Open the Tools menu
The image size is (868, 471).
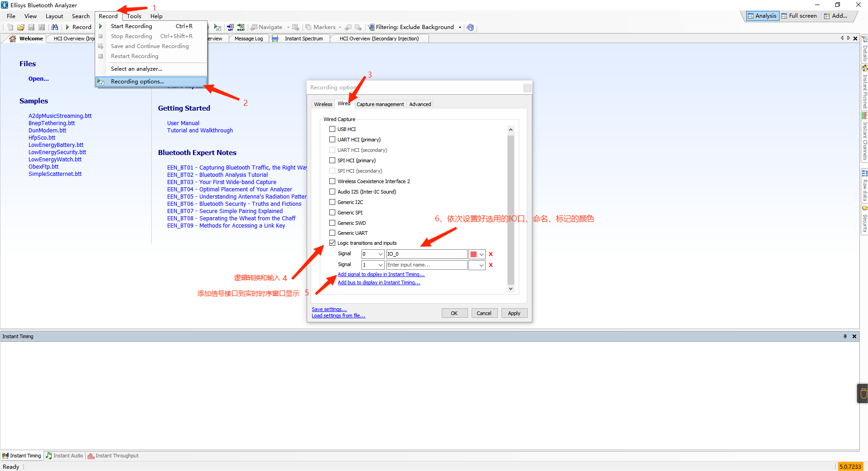click(134, 16)
